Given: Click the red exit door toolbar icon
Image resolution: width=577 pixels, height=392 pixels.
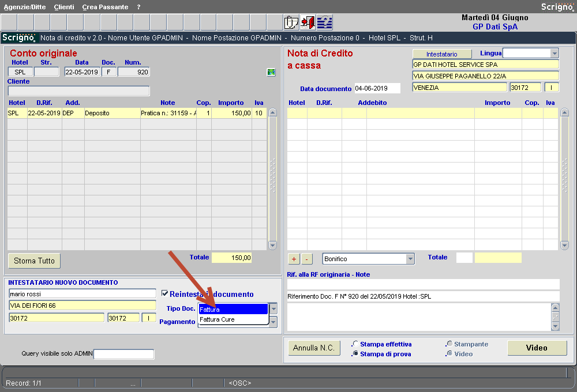Looking at the screenshot, I should click(x=308, y=22).
